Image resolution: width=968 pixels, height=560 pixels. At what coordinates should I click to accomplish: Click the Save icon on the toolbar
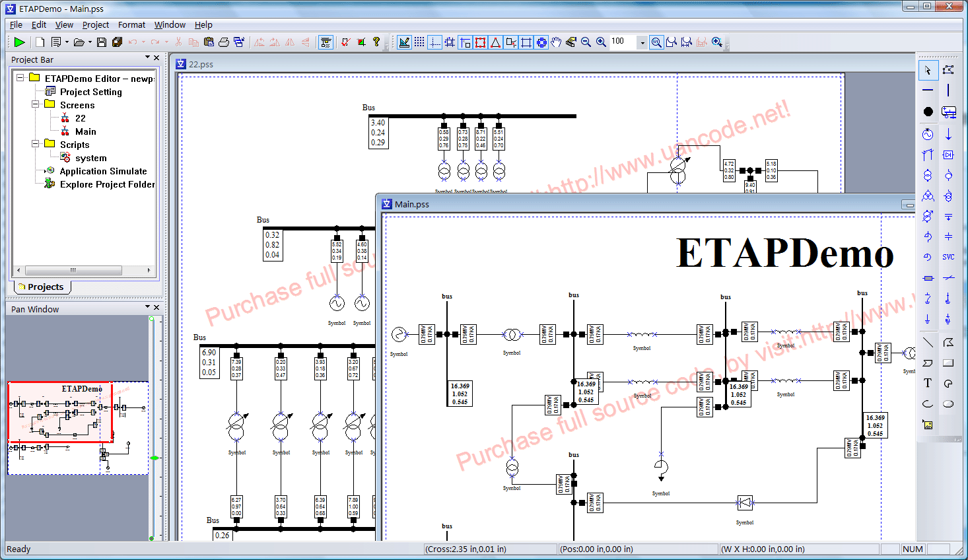coord(100,42)
